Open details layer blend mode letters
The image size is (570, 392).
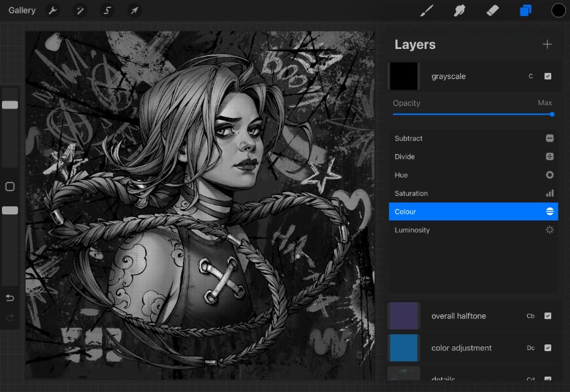click(530, 379)
